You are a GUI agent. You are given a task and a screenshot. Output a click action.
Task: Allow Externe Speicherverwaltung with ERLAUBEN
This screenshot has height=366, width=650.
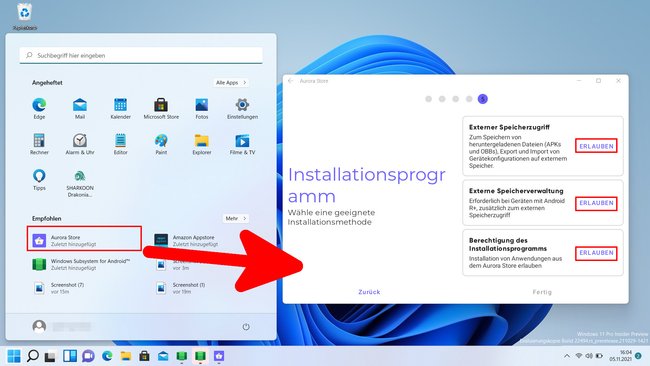[596, 203]
